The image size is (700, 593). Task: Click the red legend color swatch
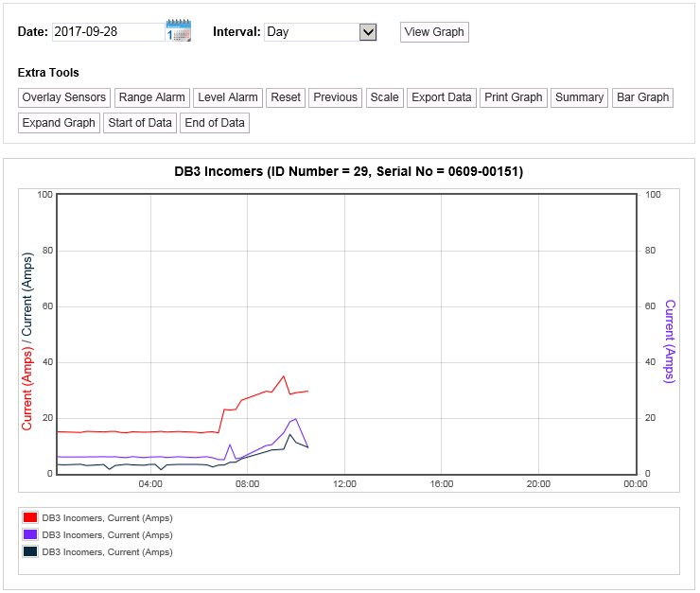coord(30,518)
